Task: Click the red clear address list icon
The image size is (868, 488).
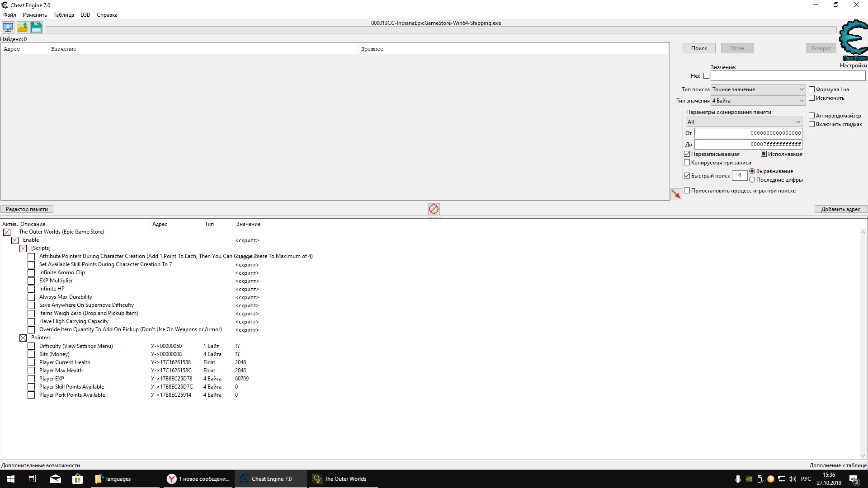Action: [x=434, y=209]
